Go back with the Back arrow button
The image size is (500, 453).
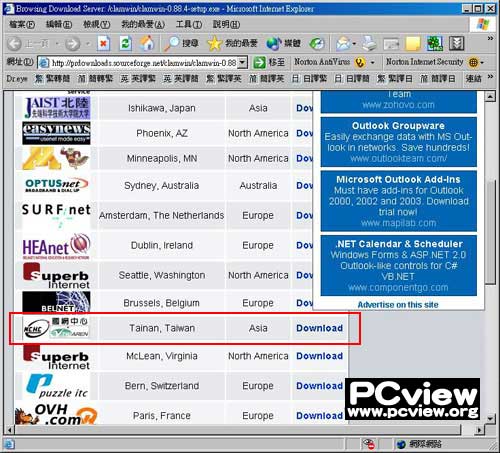tap(15, 44)
